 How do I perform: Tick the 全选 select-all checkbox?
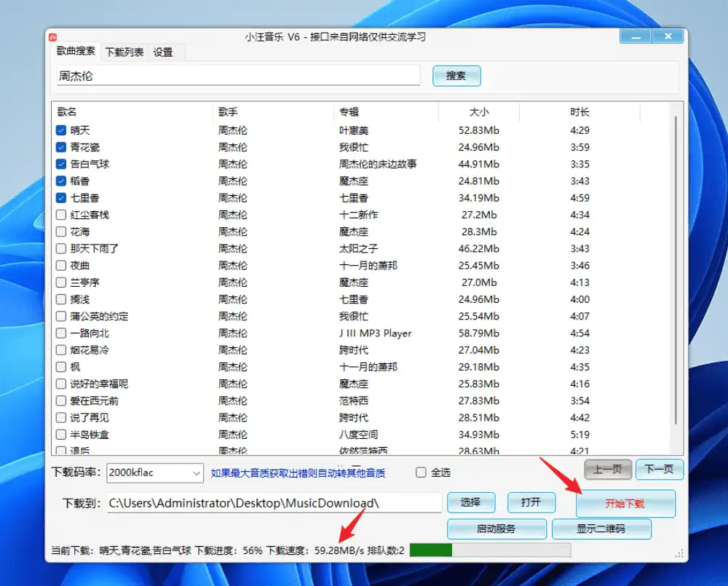pos(421,472)
